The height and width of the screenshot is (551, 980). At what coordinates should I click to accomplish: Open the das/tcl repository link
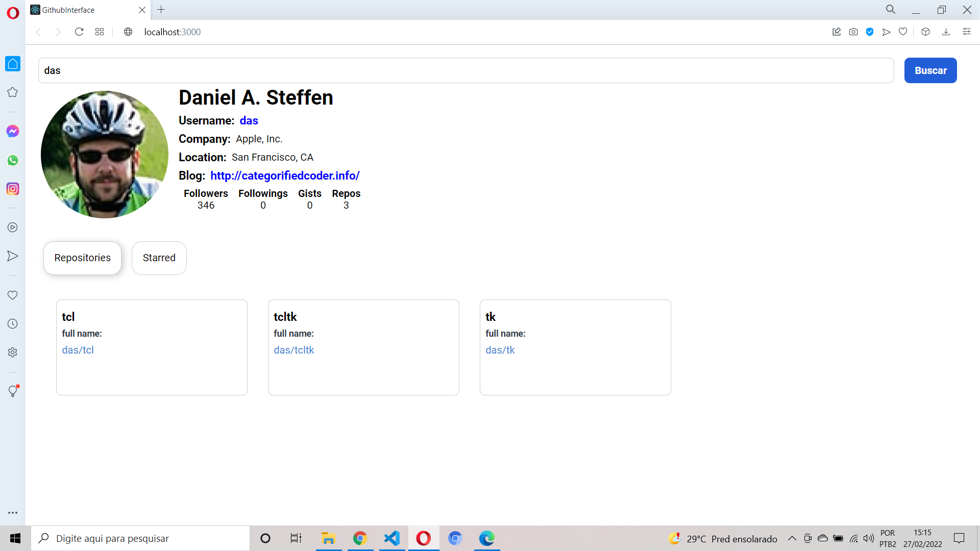[78, 350]
